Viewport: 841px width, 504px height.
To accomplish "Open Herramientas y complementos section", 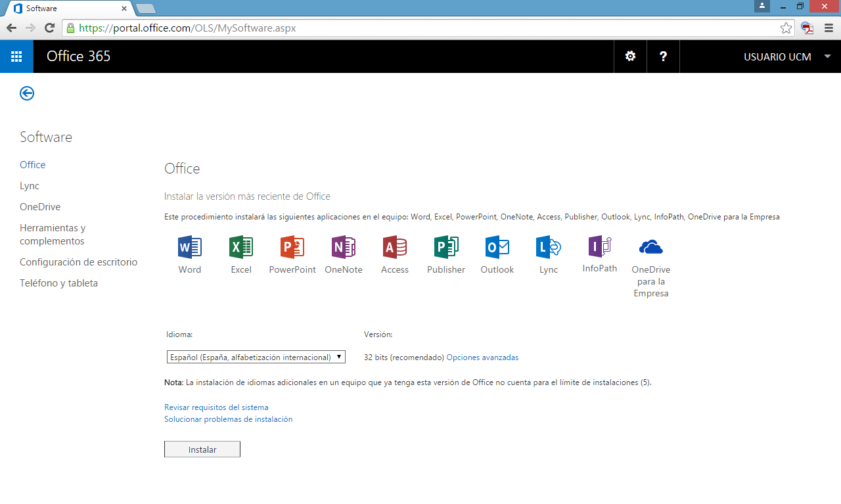I will 53,235.
